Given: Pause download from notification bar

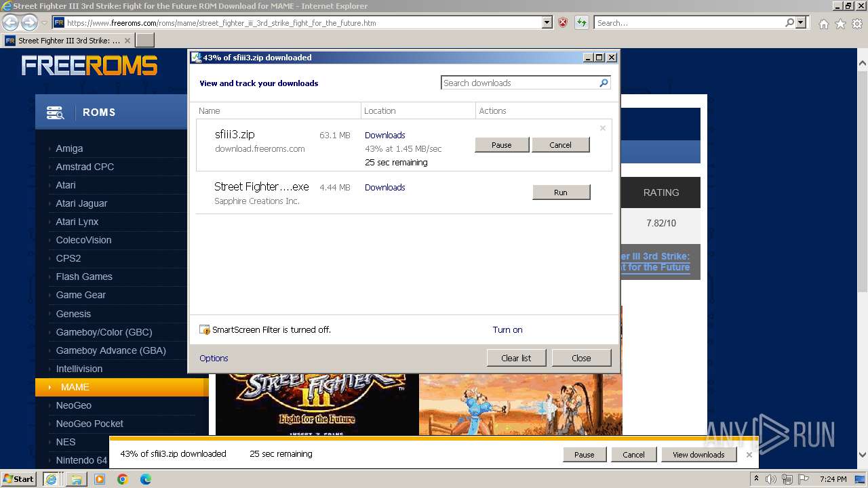Looking at the screenshot, I should (585, 455).
